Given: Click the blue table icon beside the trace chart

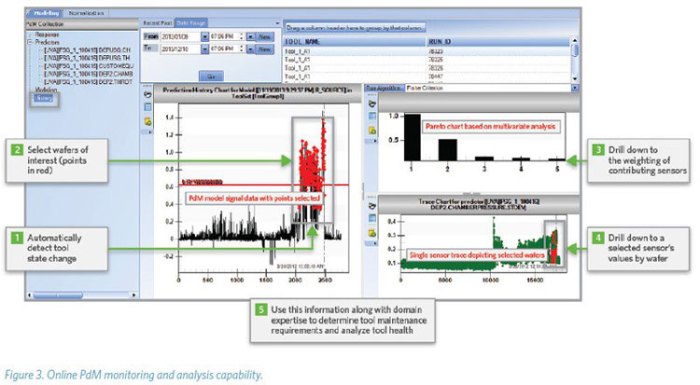Looking at the screenshot, I should point(371,218).
